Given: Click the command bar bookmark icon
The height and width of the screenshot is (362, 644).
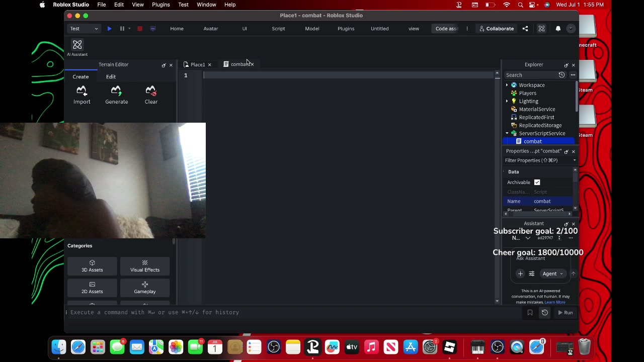Looking at the screenshot, I should coord(530,313).
